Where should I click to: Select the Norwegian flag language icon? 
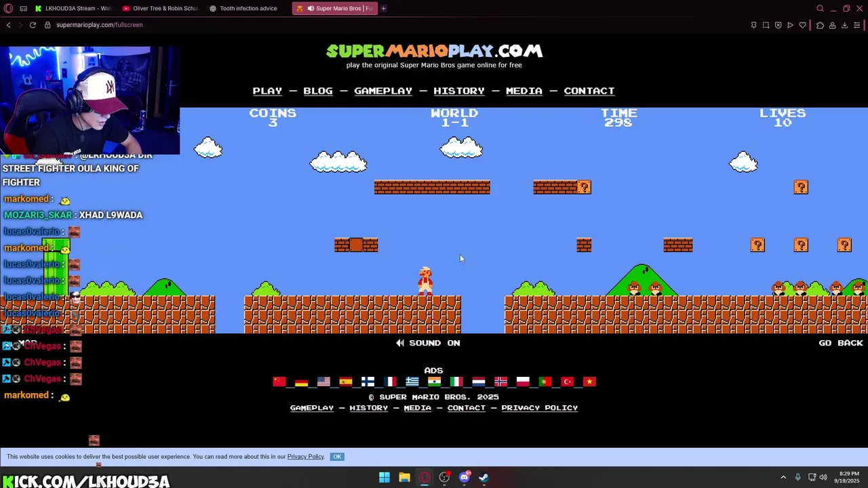500,382
